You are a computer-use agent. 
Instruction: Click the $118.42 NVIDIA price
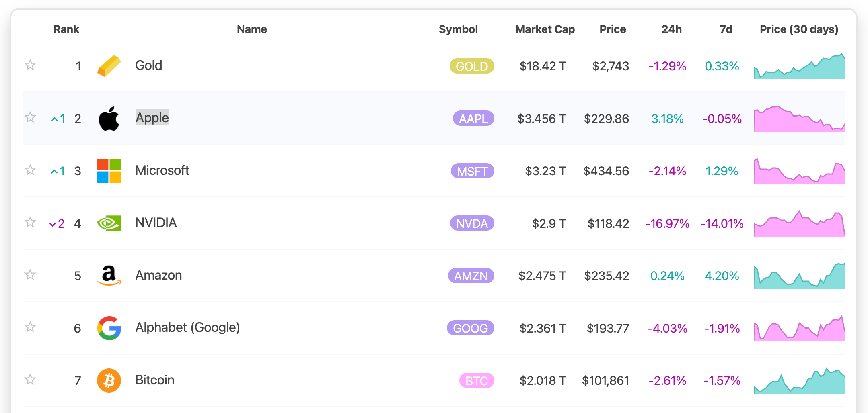608,223
